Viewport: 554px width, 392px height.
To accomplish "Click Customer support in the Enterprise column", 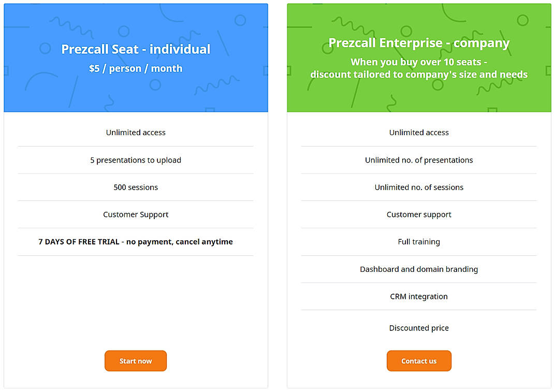I will pos(419,214).
